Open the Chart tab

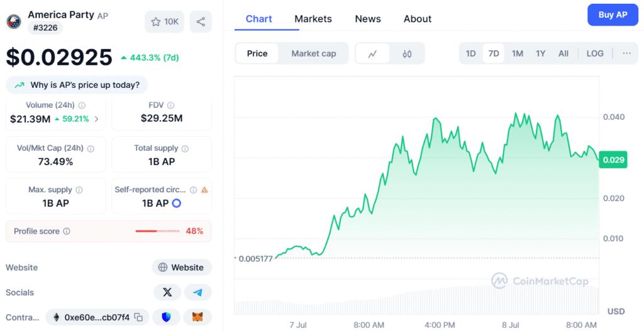[x=259, y=19]
